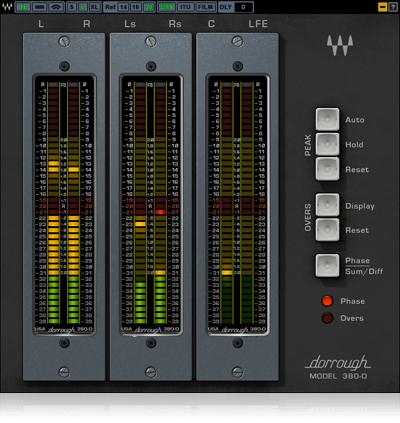Click the large Waves logo emblem

340,45
